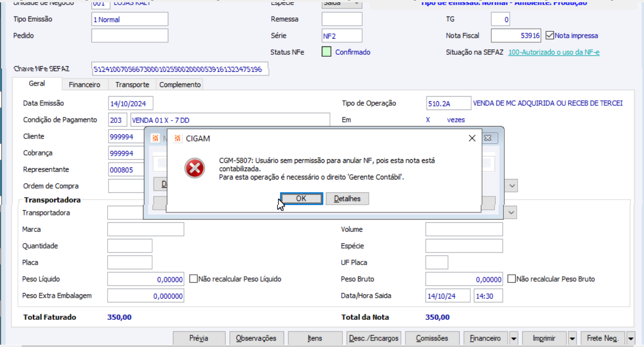Image resolution: width=644 pixels, height=347 pixels.
Task: Click the Placa field
Action: pos(130,262)
